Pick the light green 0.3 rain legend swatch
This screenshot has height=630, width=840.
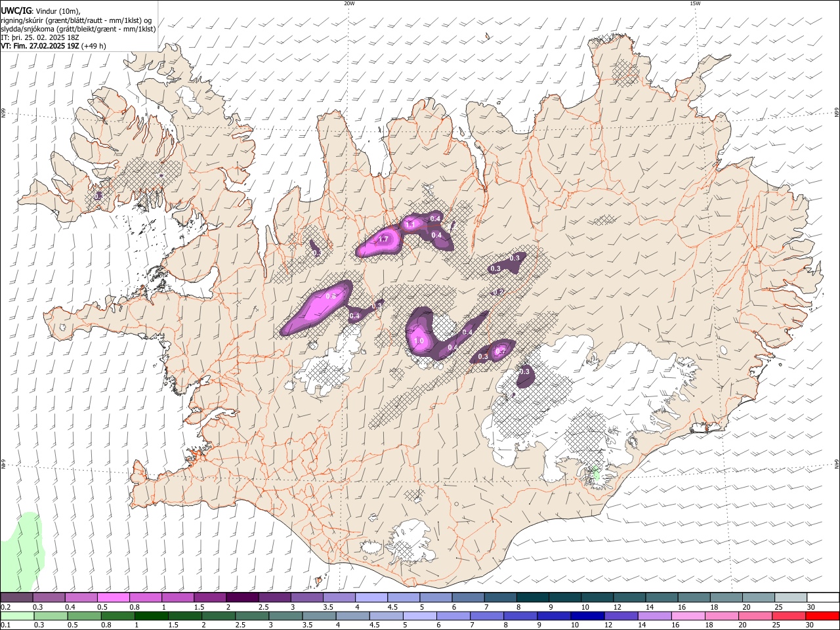click(x=51, y=616)
